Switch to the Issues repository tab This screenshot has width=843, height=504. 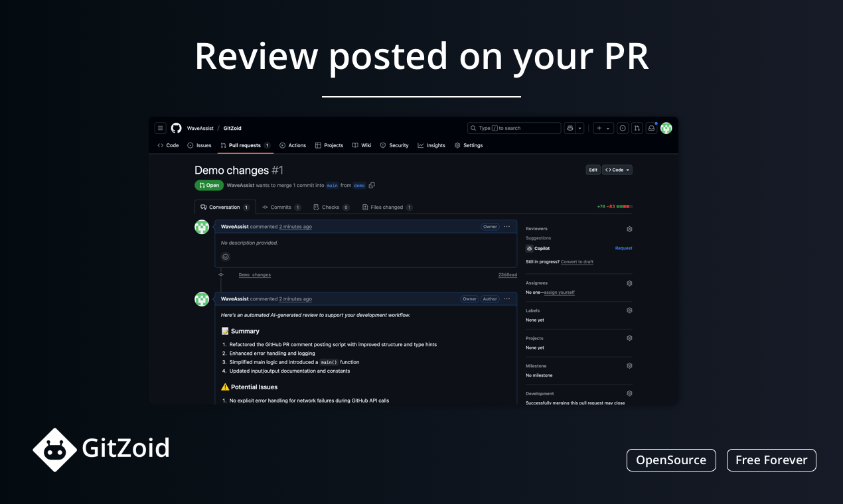tap(199, 145)
